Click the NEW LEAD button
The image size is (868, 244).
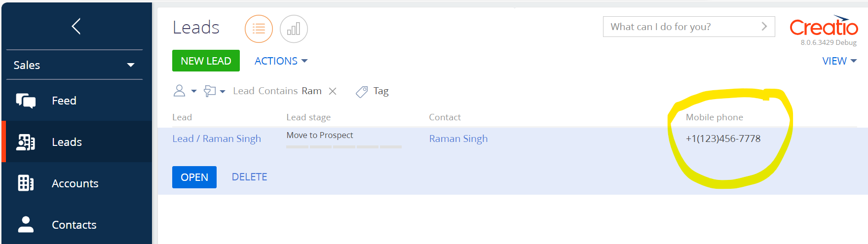206,61
